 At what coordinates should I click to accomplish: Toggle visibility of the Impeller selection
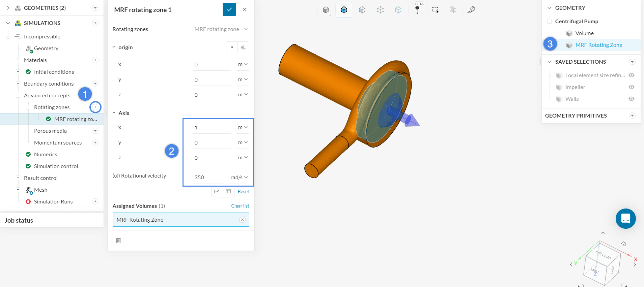[x=632, y=87]
